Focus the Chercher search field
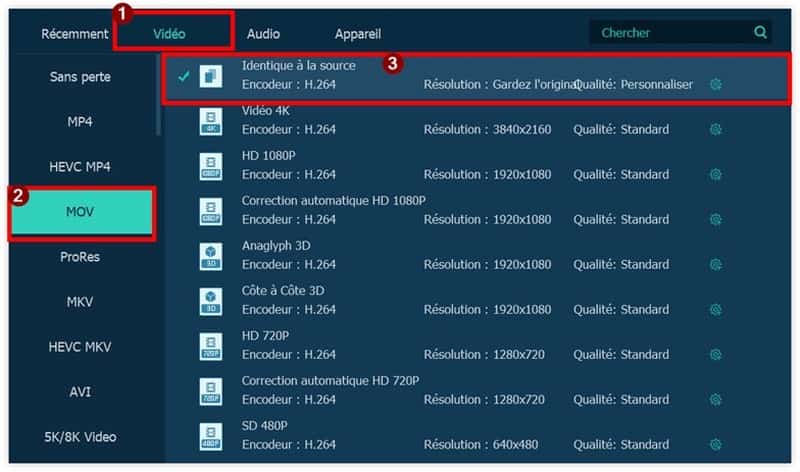Image resolution: width=800 pixels, height=472 pixels. 670,33
